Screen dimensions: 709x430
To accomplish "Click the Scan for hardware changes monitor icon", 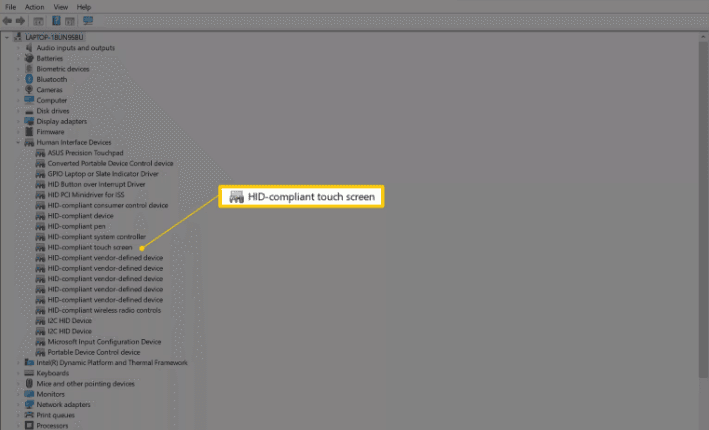I will (88, 20).
